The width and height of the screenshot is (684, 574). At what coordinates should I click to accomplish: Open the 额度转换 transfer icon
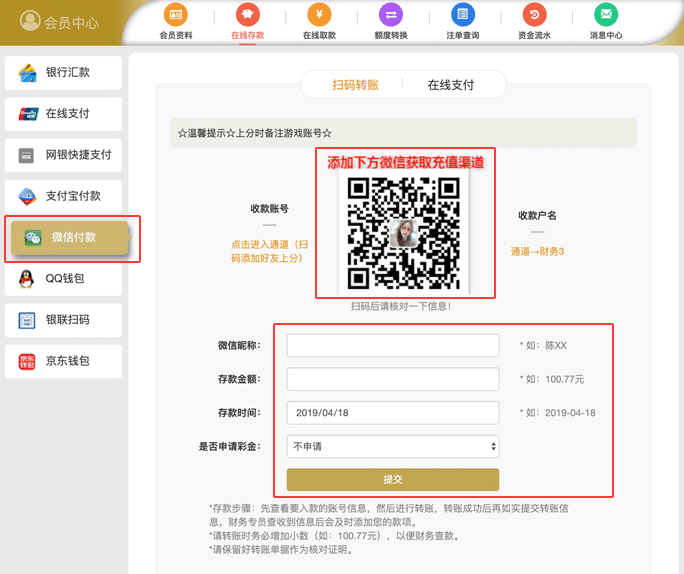click(391, 15)
